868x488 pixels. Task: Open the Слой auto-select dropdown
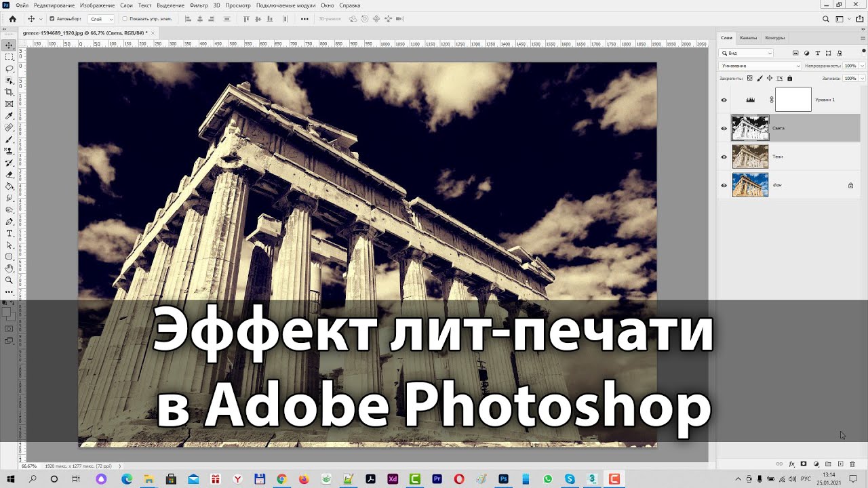(x=100, y=19)
